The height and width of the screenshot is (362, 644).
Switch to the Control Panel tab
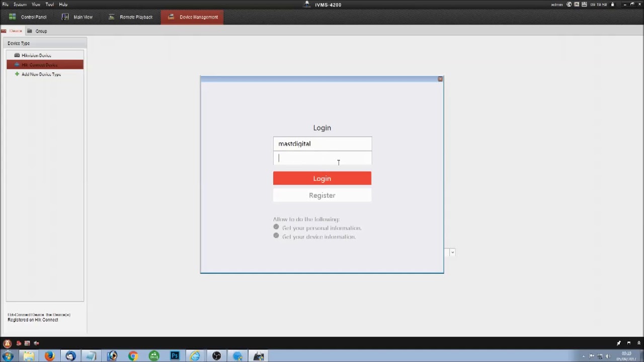coord(28,17)
